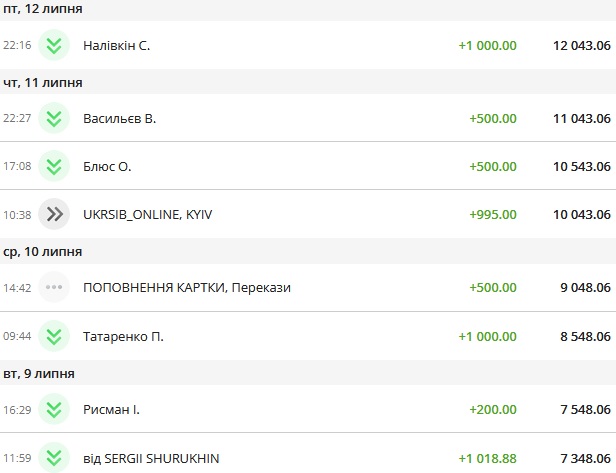Click the +1 018.88 amount

pyautogui.click(x=487, y=458)
